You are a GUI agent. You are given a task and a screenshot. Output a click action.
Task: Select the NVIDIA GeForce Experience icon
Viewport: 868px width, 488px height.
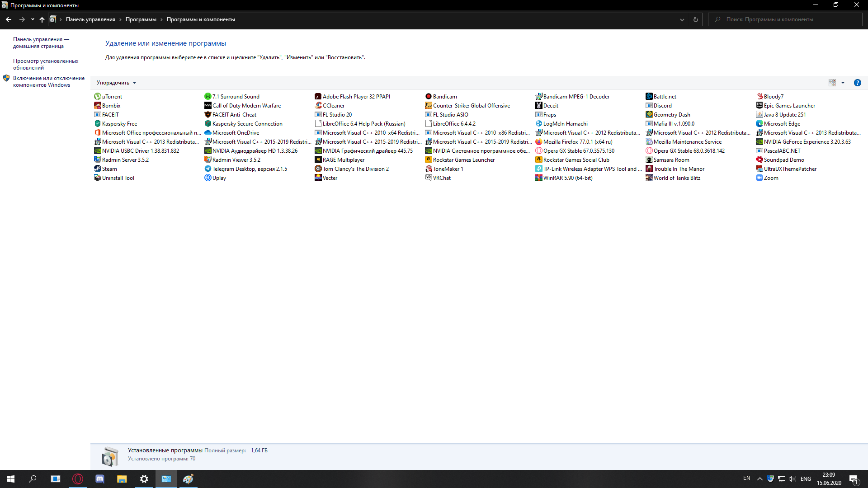click(759, 141)
